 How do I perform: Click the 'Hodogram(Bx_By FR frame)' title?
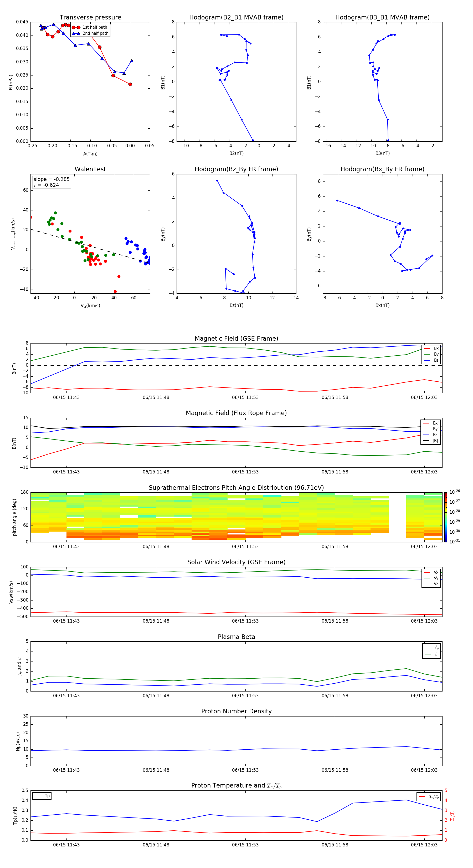(x=382, y=169)
